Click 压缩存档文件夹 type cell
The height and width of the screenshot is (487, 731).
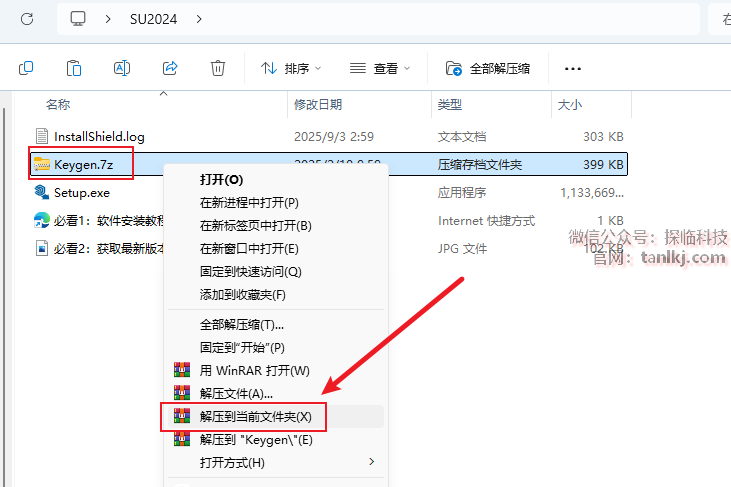(x=480, y=165)
